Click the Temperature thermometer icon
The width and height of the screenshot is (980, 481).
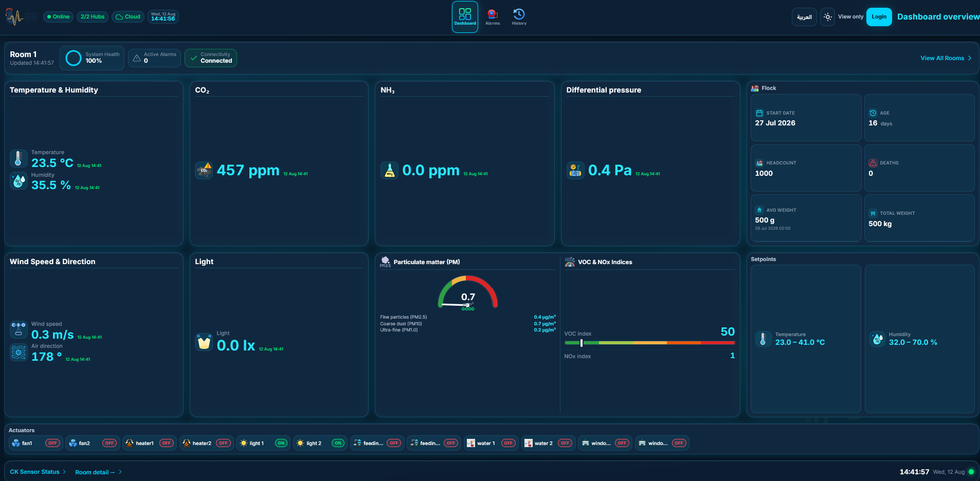19,158
